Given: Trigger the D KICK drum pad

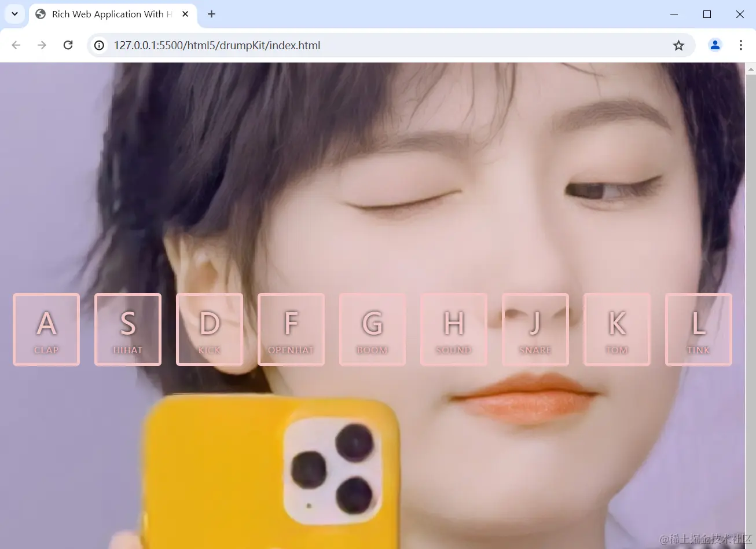Looking at the screenshot, I should (209, 329).
